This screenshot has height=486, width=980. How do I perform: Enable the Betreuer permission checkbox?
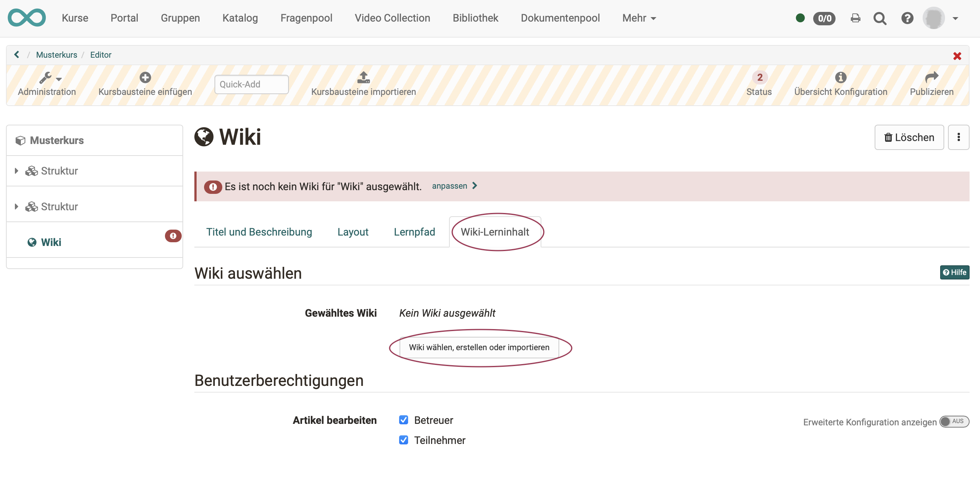[x=404, y=419]
